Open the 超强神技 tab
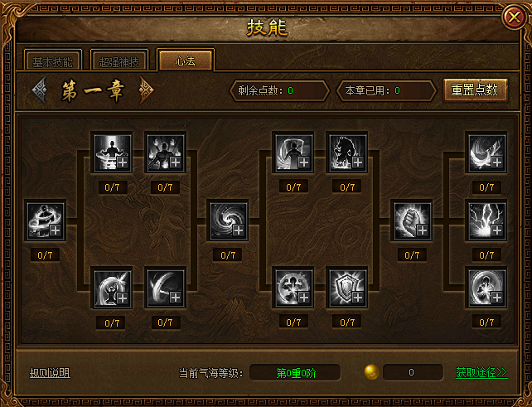 pos(119,62)
